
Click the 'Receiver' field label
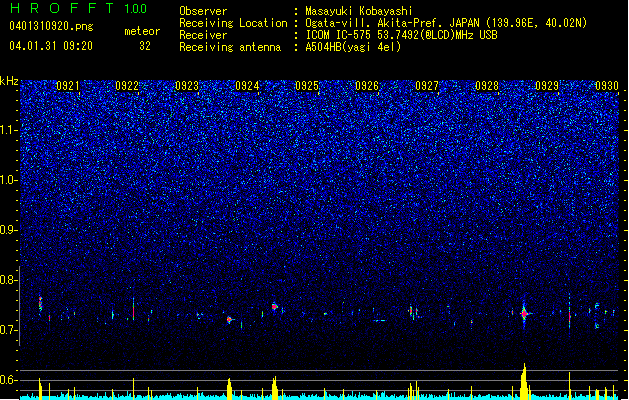click(203, 35)
